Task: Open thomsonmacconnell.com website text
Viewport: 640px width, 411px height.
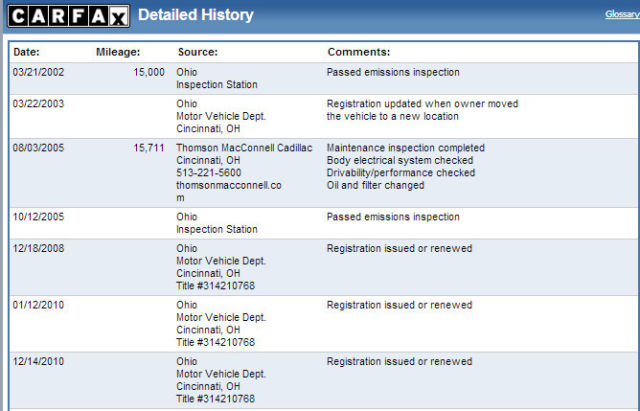Action: pos(229,191)
